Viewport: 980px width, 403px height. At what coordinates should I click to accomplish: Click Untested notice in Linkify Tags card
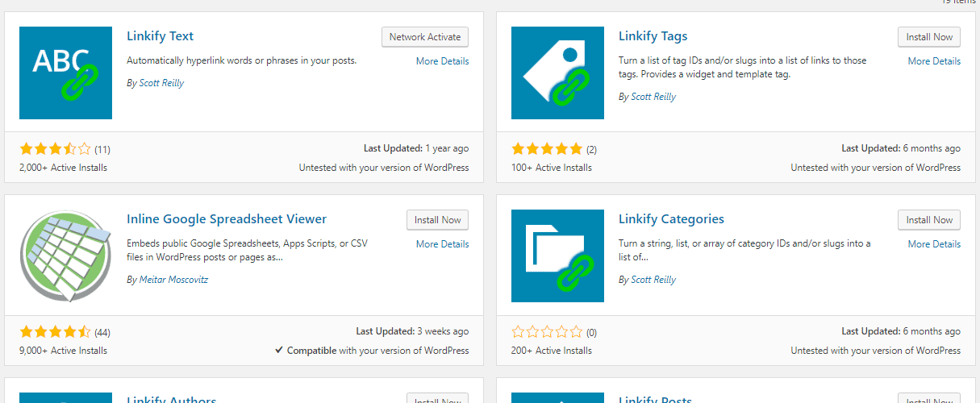click(876, 168)
